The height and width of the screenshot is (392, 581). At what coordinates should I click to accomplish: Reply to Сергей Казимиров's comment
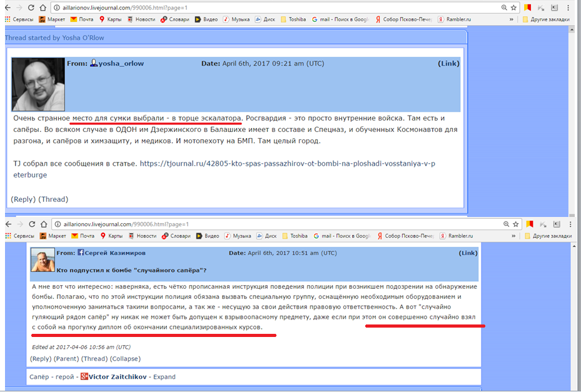click(x=41, y=359)
